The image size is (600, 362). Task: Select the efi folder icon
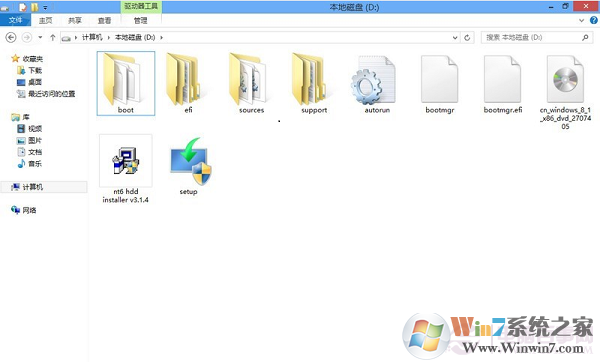click(184, 79)
